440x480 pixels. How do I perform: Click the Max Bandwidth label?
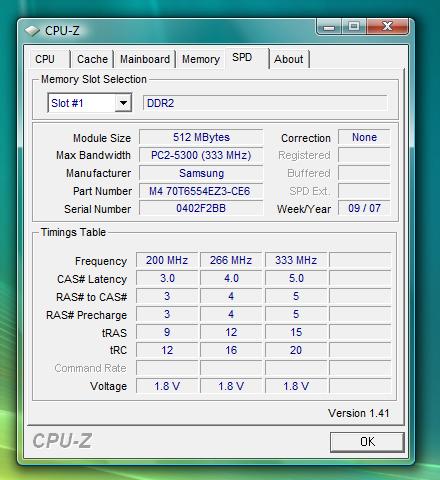point(93,155)
